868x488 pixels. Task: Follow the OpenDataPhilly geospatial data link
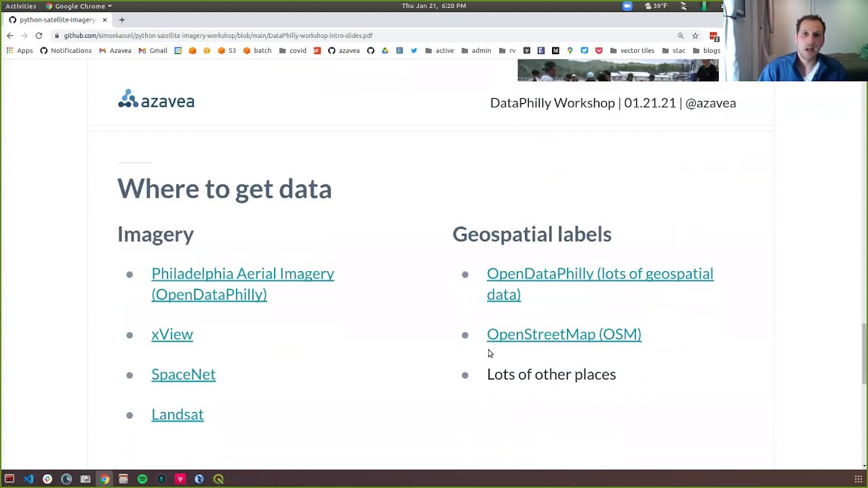[600, 283]
